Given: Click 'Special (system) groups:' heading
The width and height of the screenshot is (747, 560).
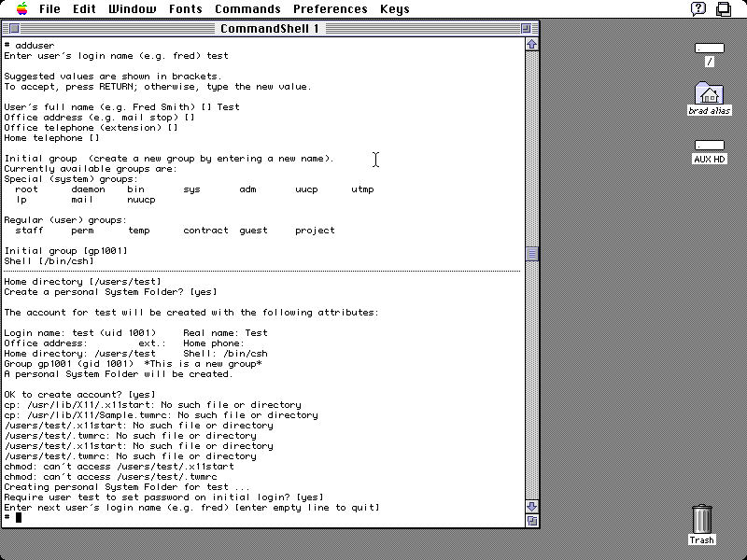Looking at the screenshot, I should [71, 179].
